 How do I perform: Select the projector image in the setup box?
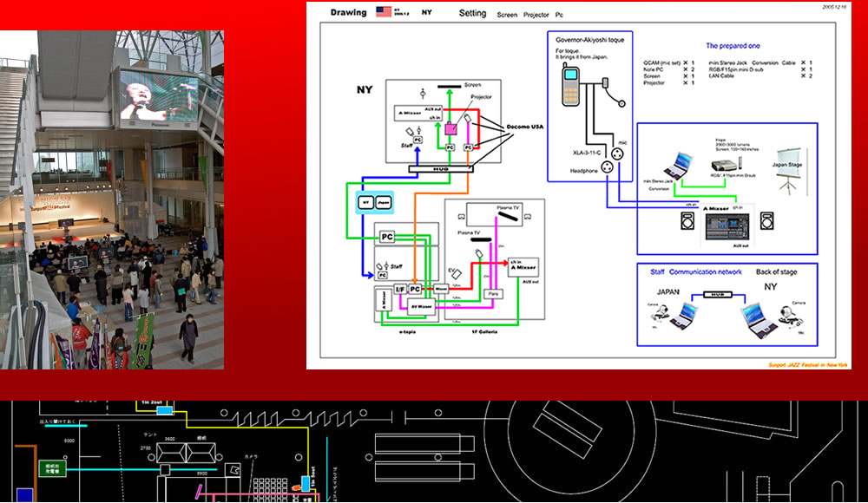(725, 165)
